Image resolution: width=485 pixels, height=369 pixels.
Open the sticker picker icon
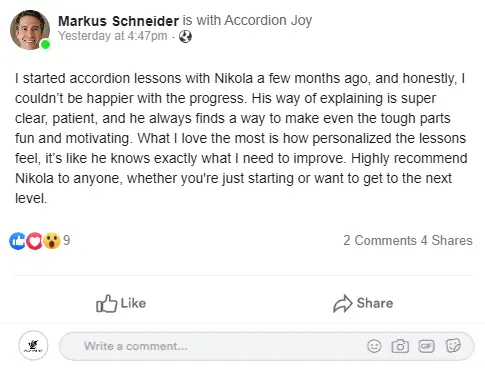(453, 346)
